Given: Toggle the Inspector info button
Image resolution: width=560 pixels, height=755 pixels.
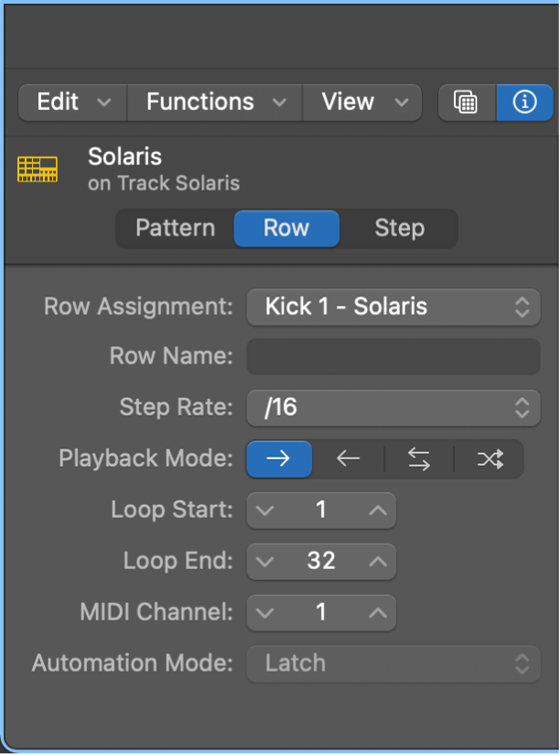Looking at the screenshot, I should [524, 102].
